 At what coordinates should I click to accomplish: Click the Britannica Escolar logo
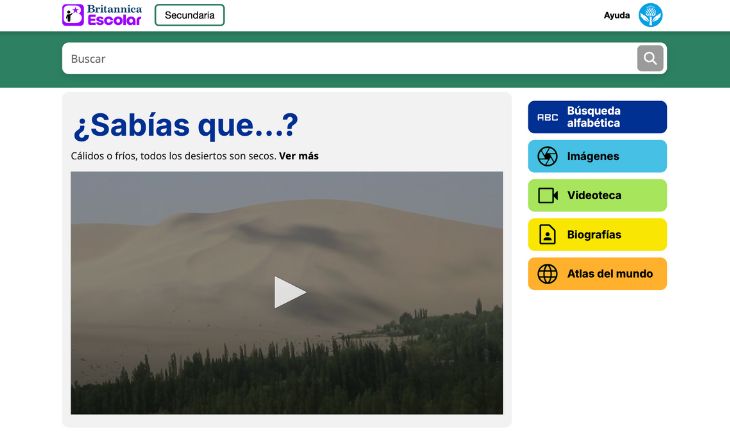(101, 15)
